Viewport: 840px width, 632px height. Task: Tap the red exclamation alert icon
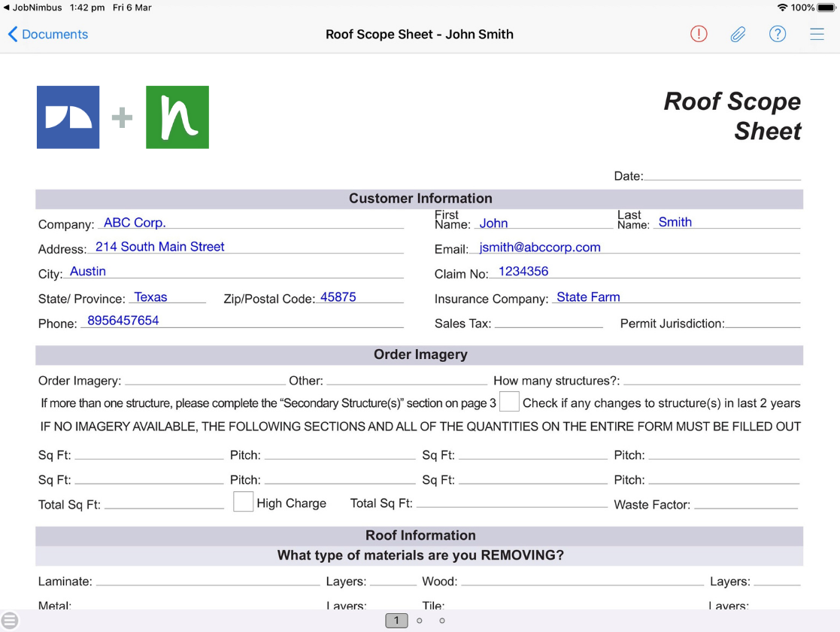click(699, 35)
